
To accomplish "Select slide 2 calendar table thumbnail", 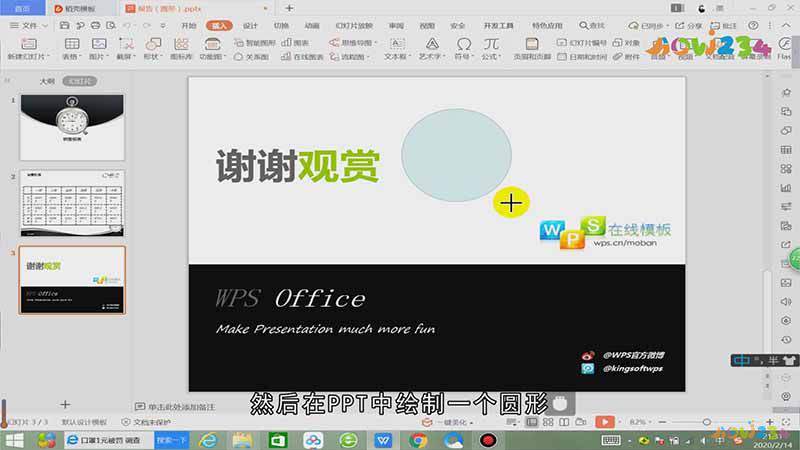I will (x=72, y=203).
